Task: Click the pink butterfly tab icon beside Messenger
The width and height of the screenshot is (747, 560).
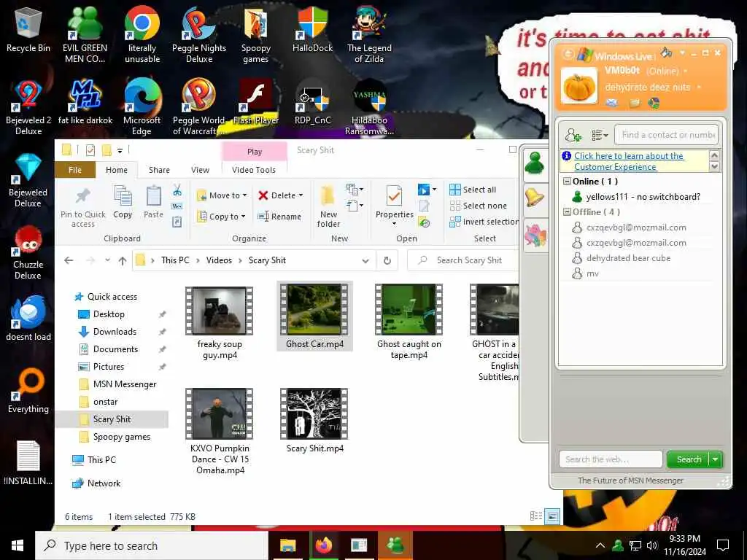Action: tap(535, 236)
